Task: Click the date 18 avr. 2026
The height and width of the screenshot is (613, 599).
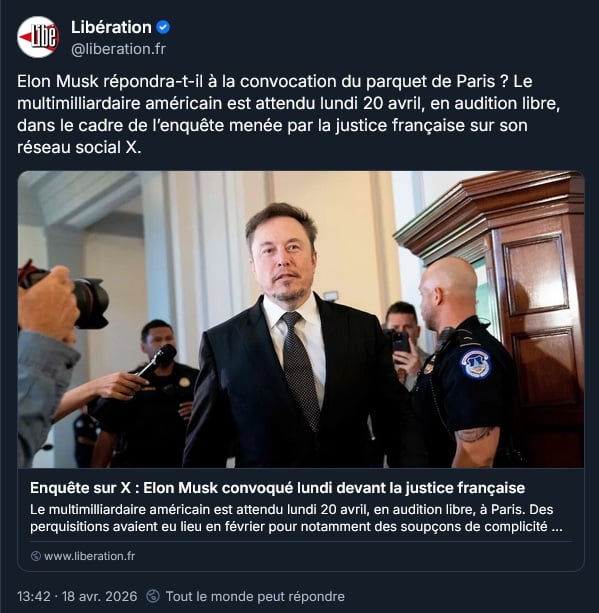Action: point(100,596)
